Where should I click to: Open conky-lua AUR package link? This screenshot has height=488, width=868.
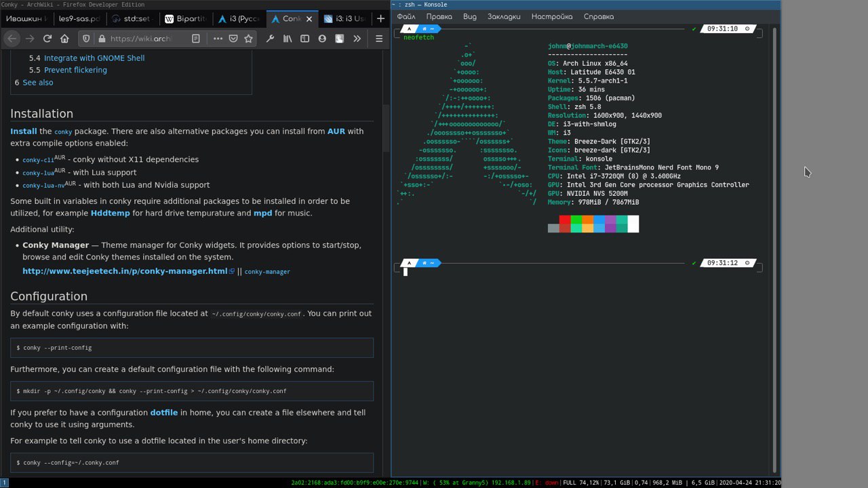tap(38, 173)
